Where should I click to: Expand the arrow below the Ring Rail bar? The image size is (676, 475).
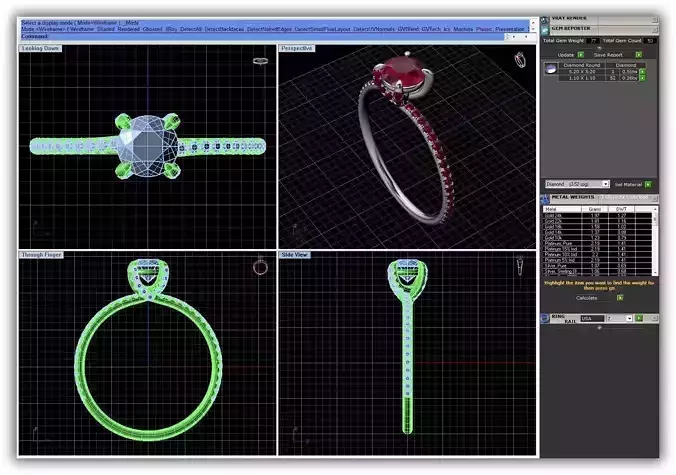point(599,328)
